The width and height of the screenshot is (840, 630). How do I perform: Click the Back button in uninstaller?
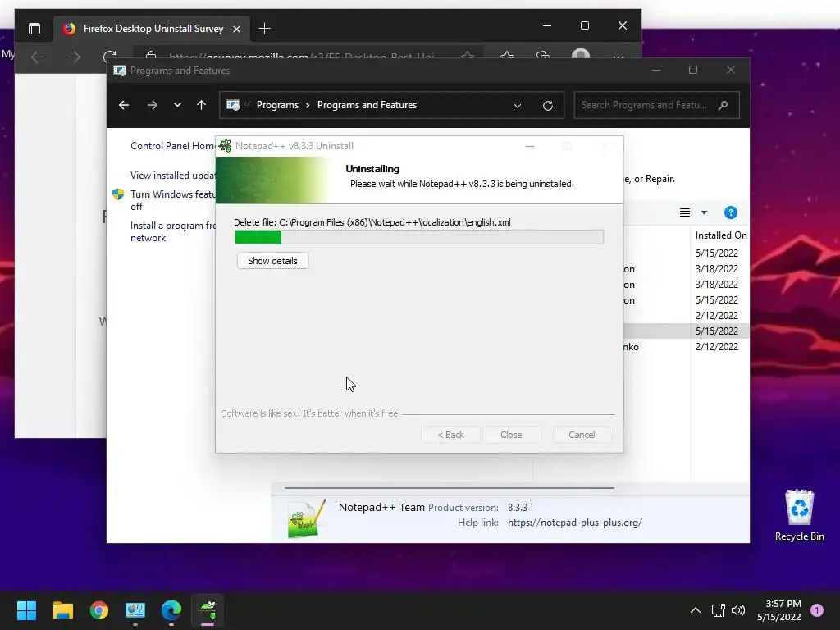450,435
